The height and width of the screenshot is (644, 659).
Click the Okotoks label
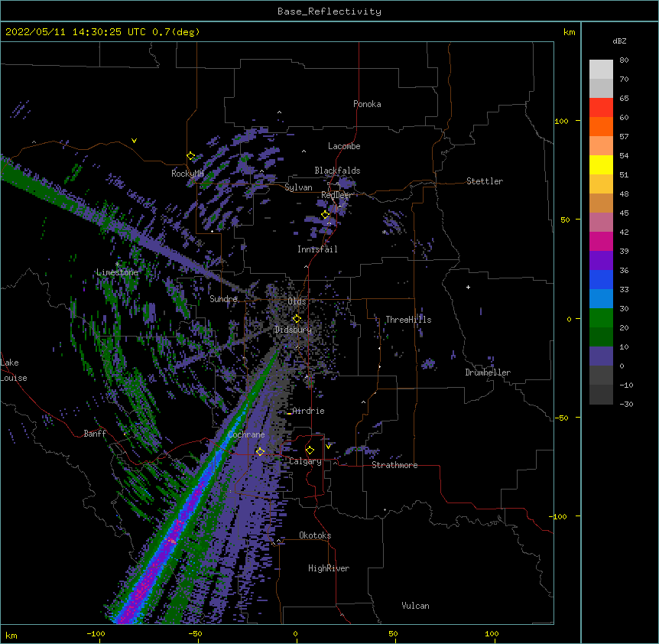(x=315, y=535)
